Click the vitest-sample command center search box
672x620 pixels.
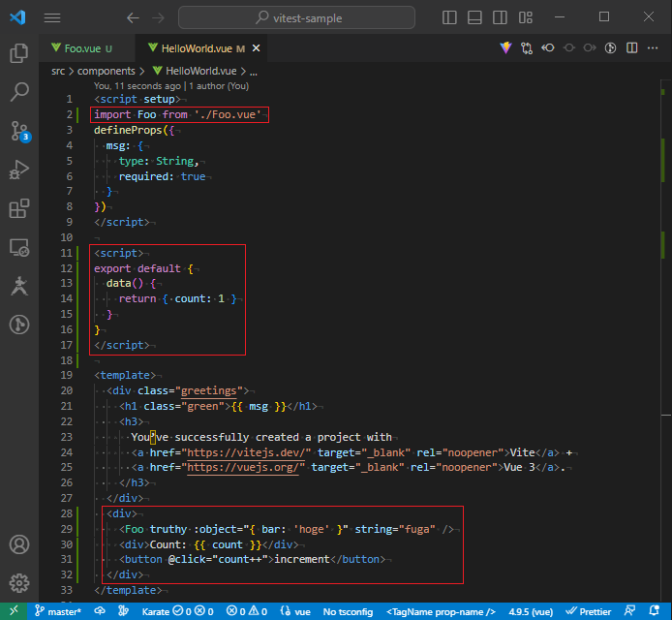[296, 17]
